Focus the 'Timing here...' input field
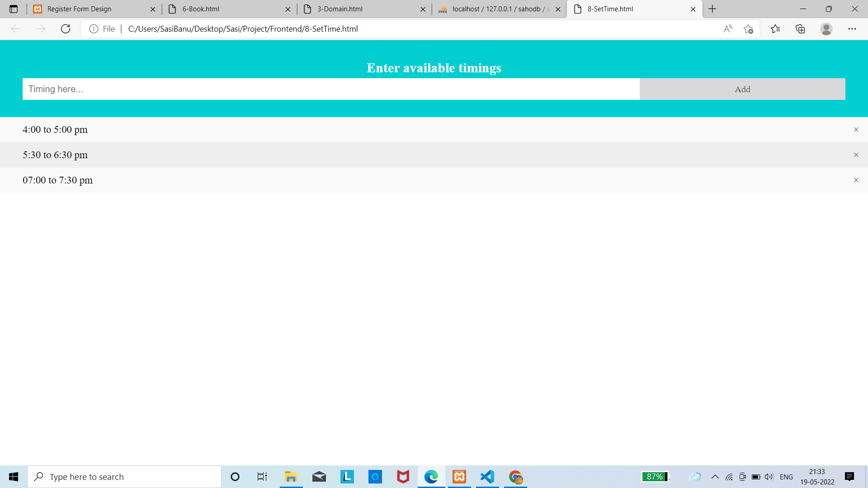The height and width of the screenshot is (488, 868). point(330,89)
